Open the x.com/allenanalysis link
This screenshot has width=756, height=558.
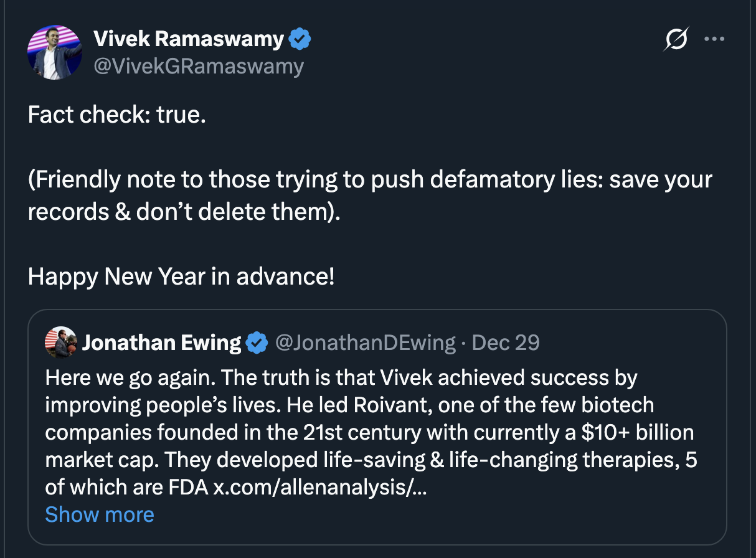point(319,487)
